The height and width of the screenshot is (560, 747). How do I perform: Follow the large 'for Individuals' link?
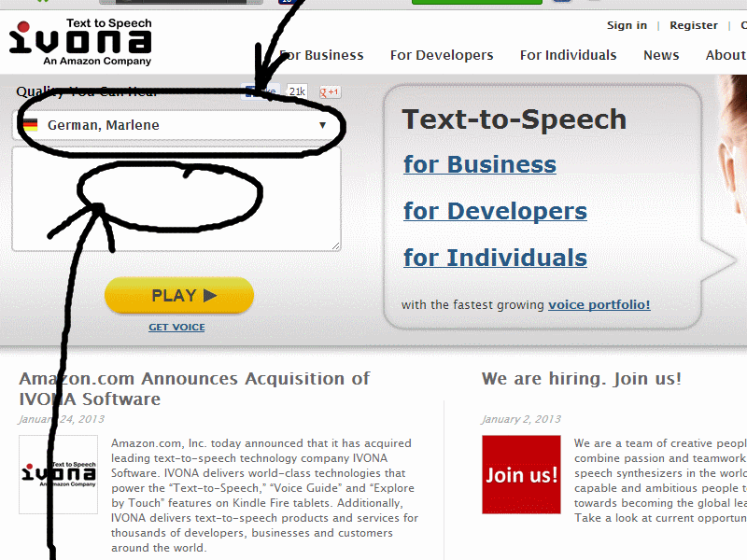(x=496, y=259)
